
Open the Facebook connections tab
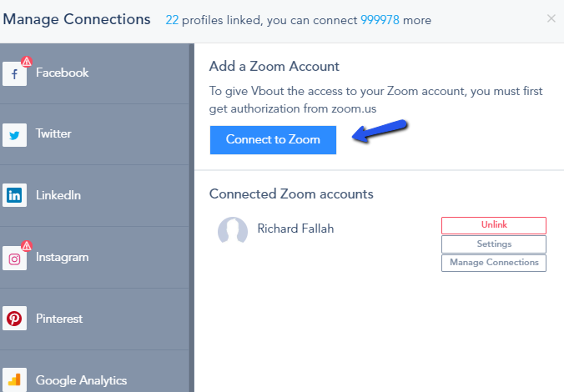[x=62, y=73]
